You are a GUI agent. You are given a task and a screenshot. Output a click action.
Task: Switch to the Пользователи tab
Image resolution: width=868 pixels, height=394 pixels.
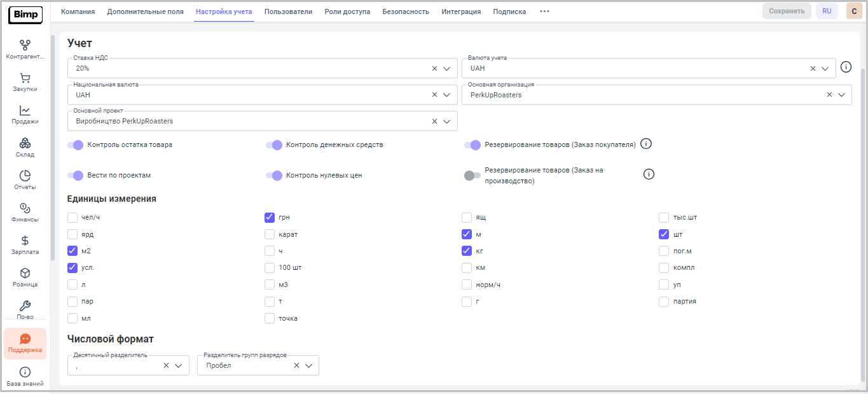288,11
